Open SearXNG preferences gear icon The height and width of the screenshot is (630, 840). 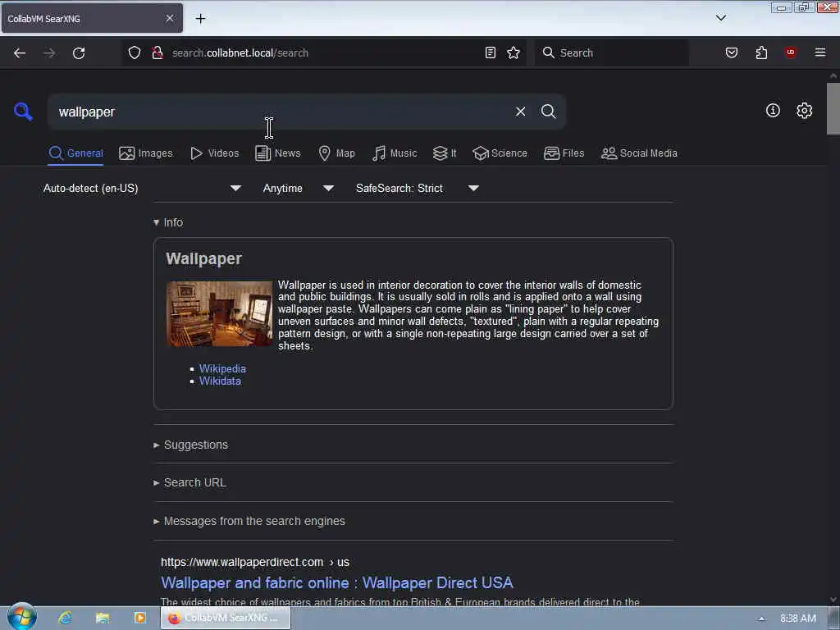tap(804, 111)
